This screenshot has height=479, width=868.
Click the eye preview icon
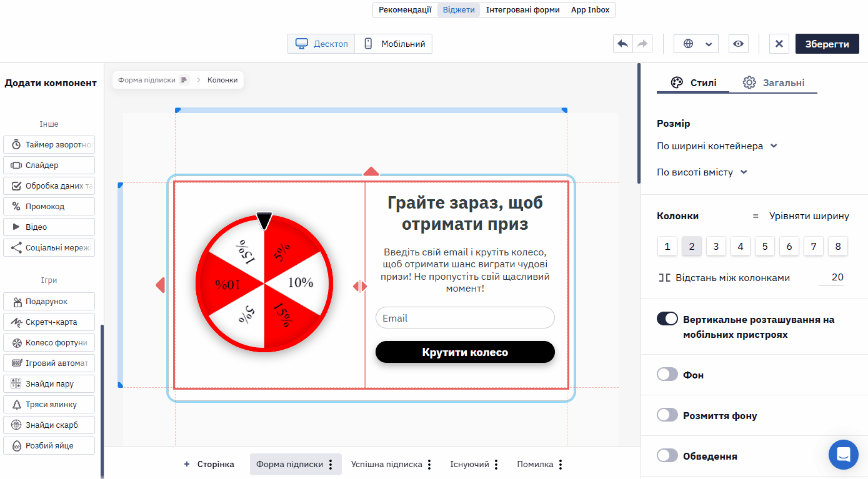pos(739,44)
